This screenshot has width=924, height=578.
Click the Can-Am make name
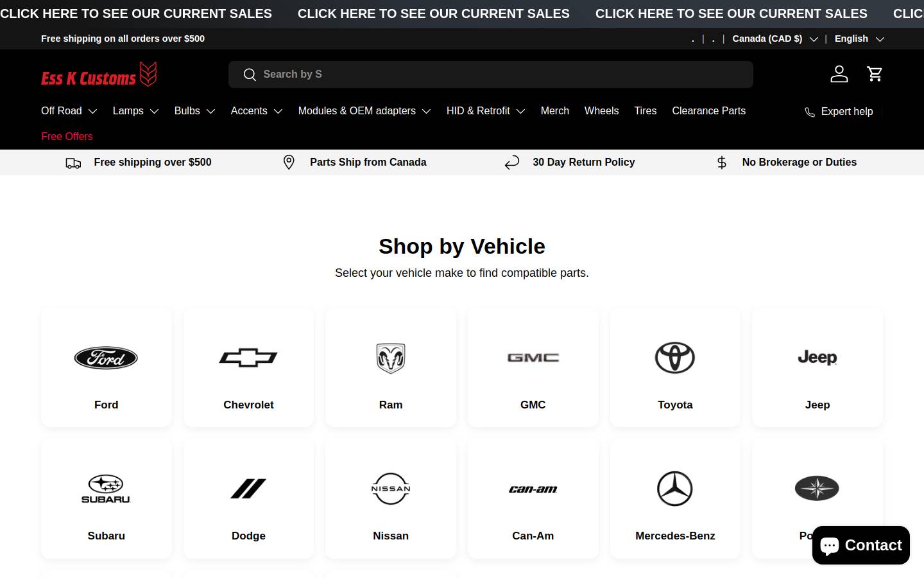click(533, 536)
